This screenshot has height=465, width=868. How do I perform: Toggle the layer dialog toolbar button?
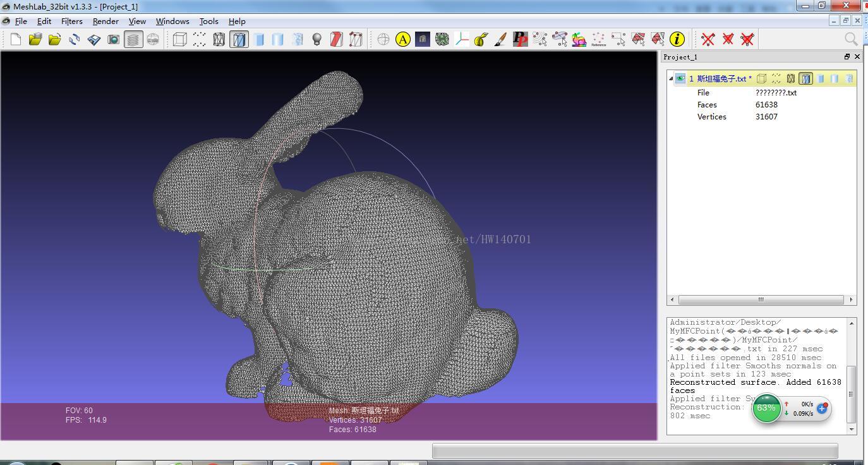click(x=133, y=39)
